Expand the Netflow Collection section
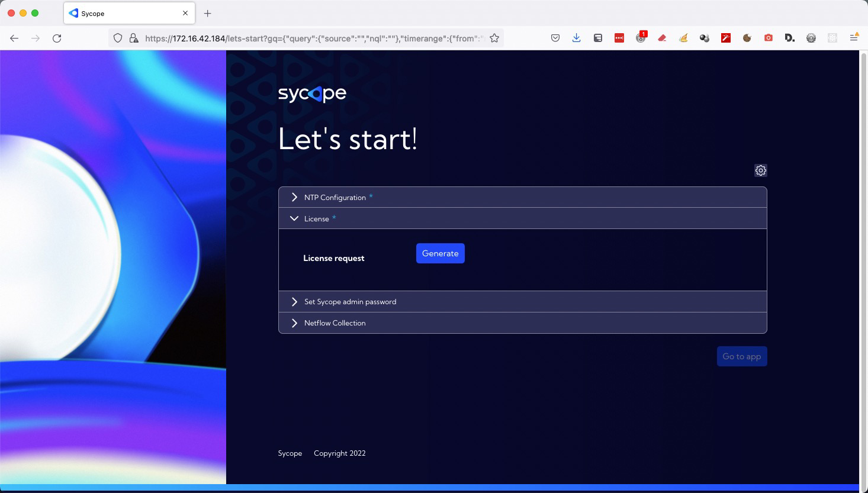Image resolution: width=868 pixels, height=493 pixels. click(522, 323)
